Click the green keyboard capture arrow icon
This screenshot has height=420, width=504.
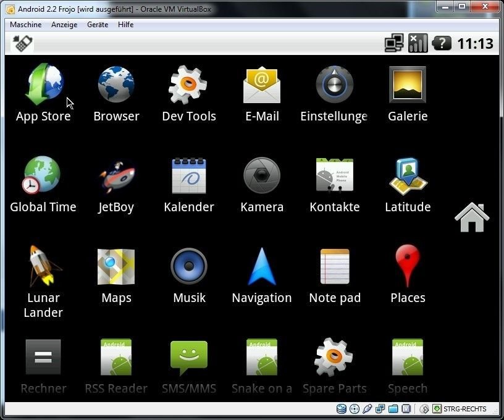[437, 409]
